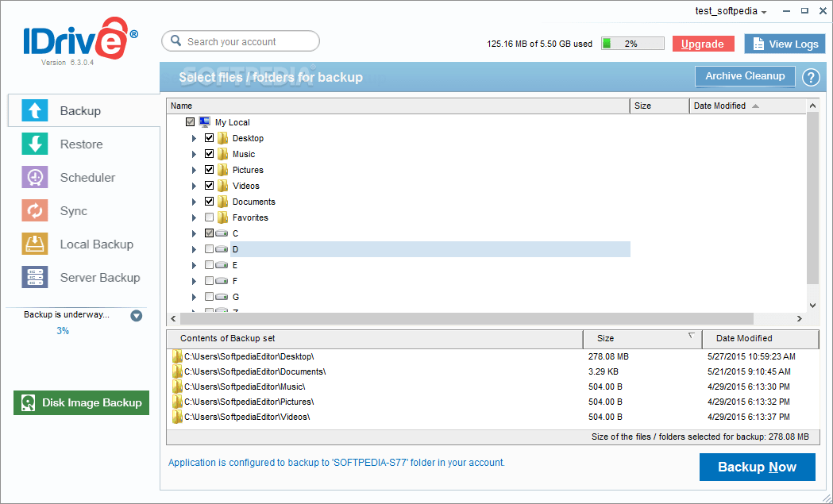Expand the Favorites folder node
The image size is (833, 504).
[x=194, y=217]
